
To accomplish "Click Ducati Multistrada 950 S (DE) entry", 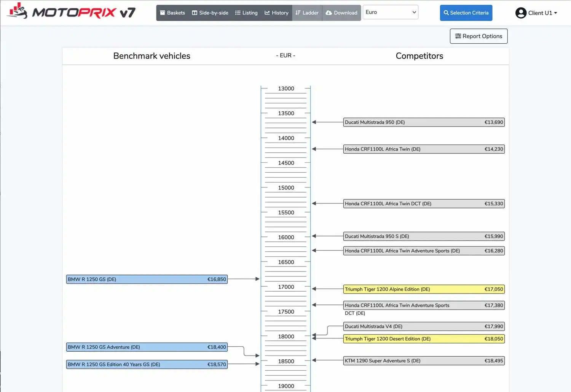I will tap(424, 236).
